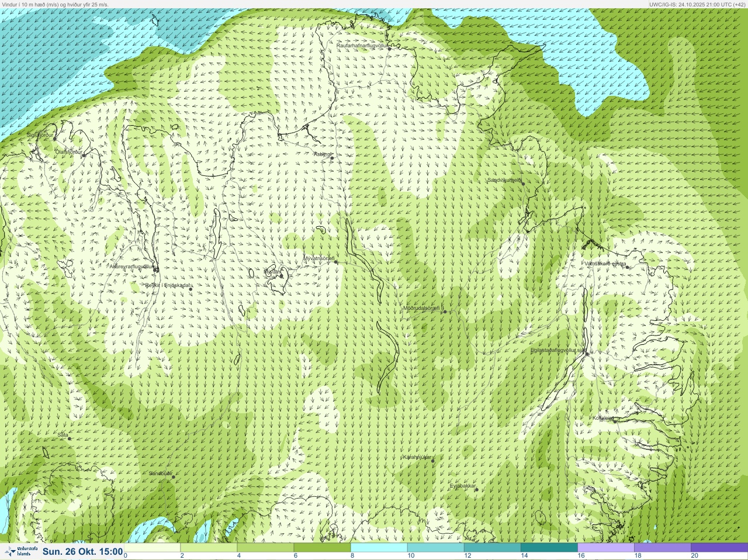The image size is (748, 560).
Task: Select the 14–16 m/s dark teal legend swatch
Action: pos(549,548)
